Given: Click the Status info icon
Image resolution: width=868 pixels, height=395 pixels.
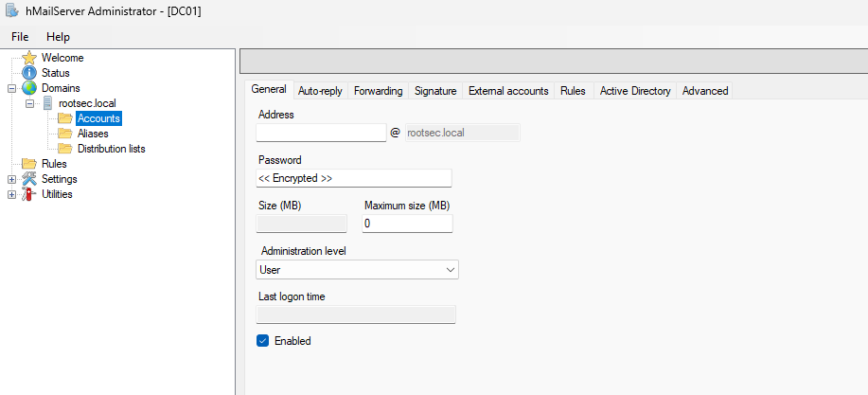Looking at the screenshot, I should [29, 73].
